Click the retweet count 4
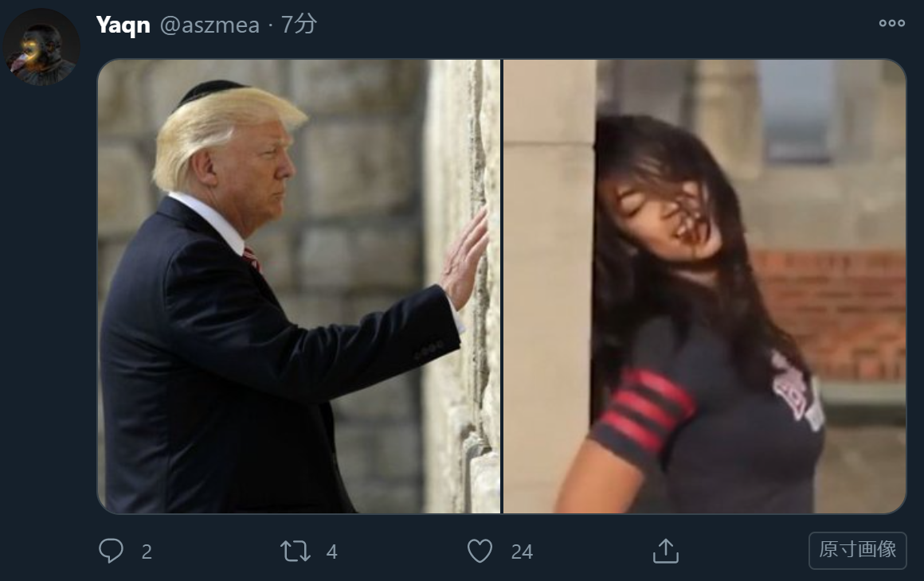This screenshot has height=581, width=924. pyautogui.click(x=332, y=552)
